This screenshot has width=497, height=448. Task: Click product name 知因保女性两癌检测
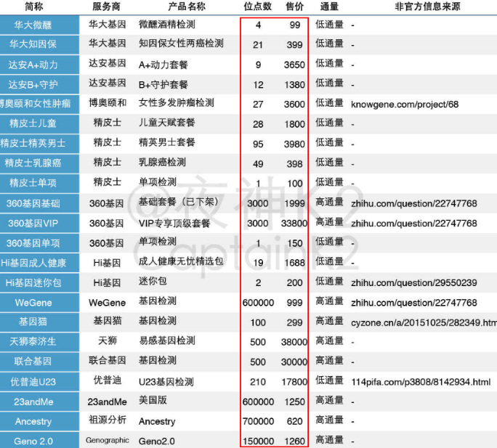(x=181, y=44)
